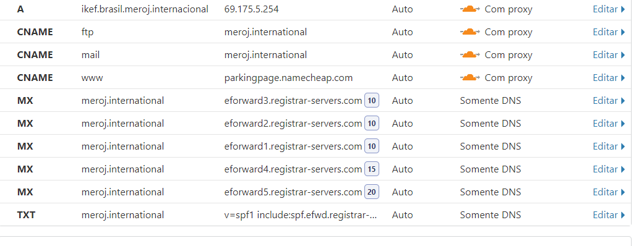Viewport: 644px width, 246px height.
Task: Click Somente DNS in the eforward3 row
Action: pos(491,101)
